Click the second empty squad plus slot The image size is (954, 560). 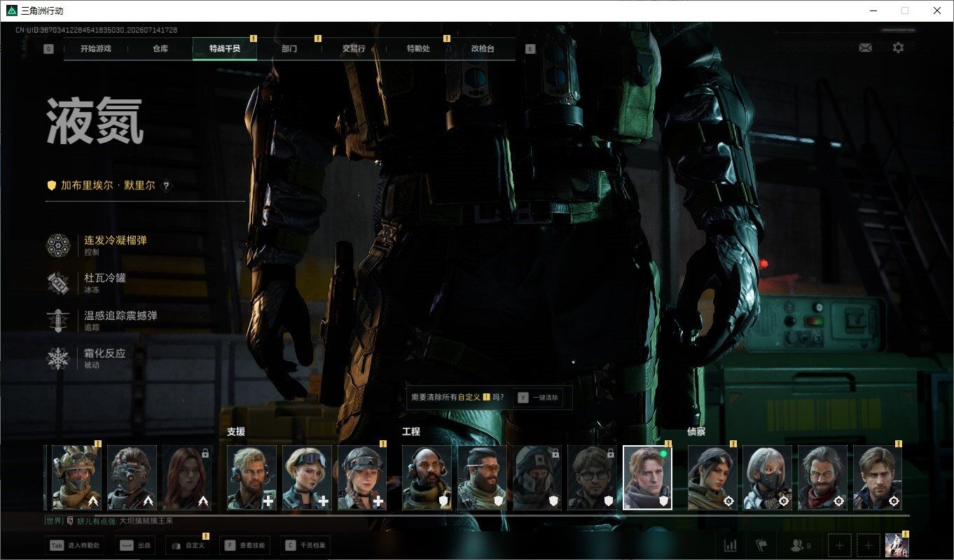click(x=869, y=545)
